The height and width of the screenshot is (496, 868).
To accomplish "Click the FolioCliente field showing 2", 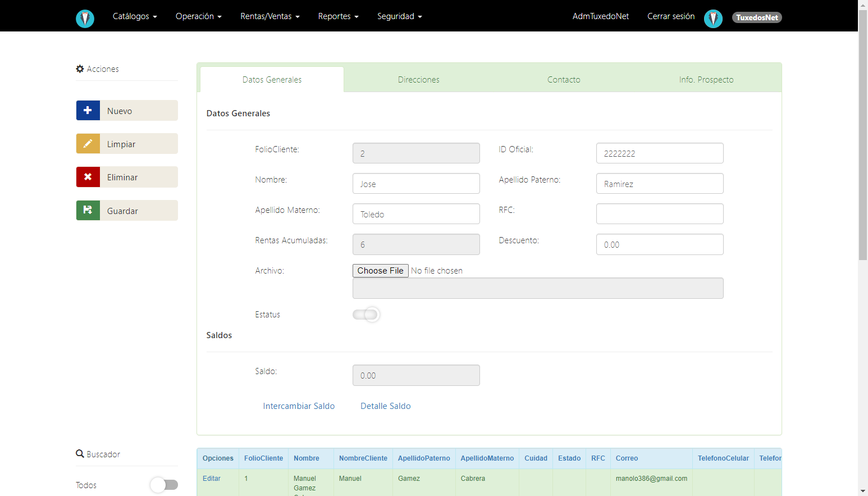I will 416,153.
